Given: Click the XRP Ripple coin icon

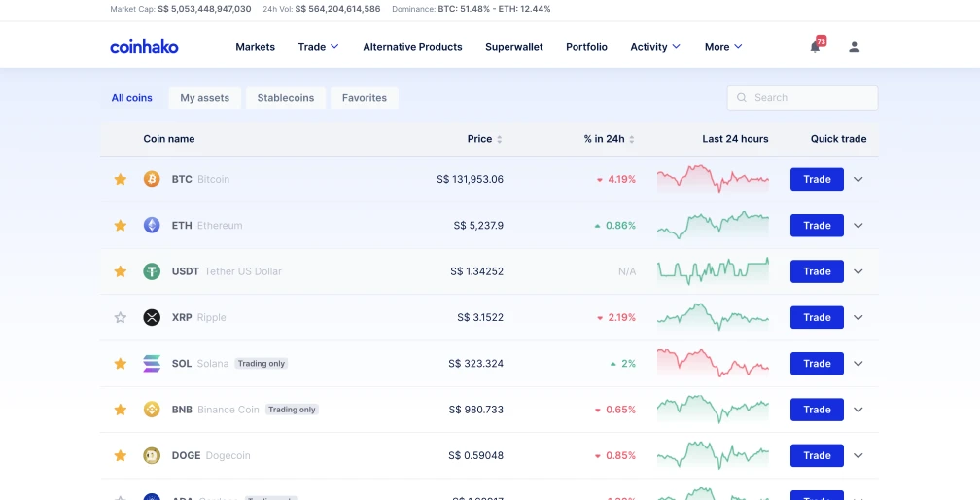Looking at the screenshot, I should tap(152, 317).
